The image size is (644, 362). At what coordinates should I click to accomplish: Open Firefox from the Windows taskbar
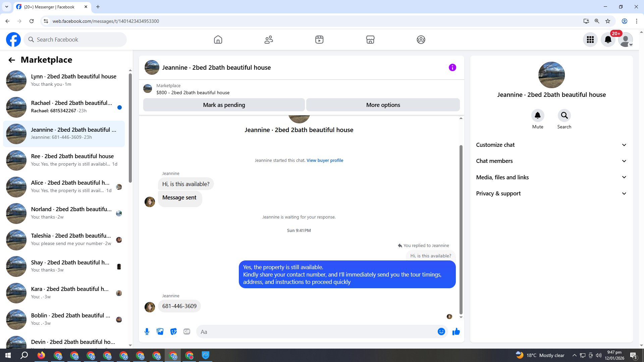click(41, 355)
